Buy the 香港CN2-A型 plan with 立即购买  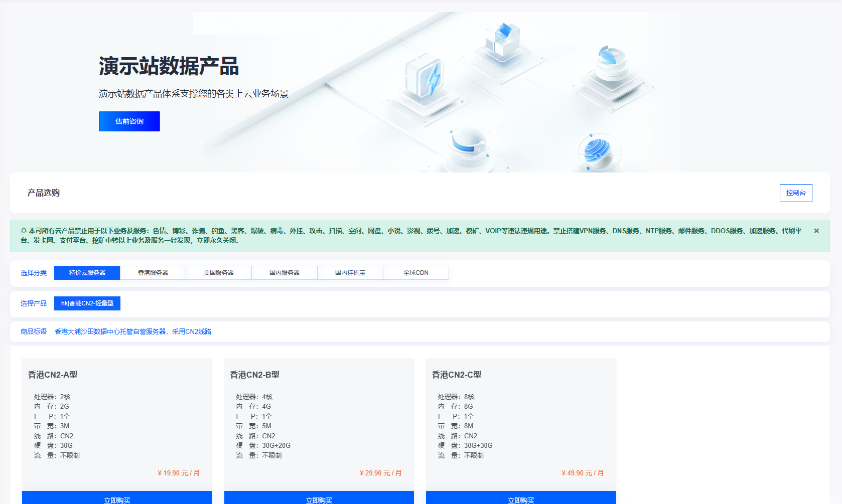[117, 498]
